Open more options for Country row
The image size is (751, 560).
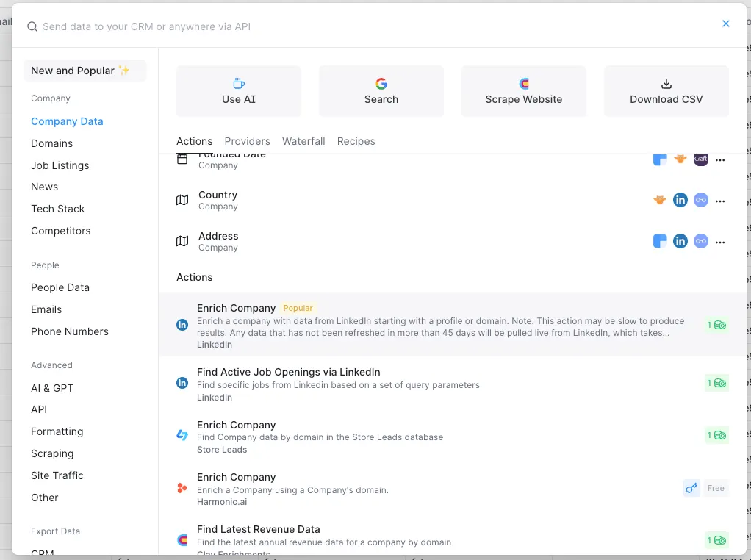tap(720, 201)
